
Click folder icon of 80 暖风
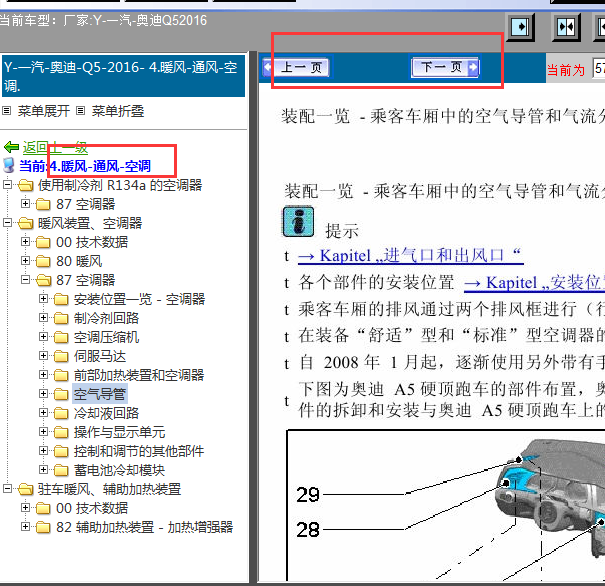click(x=43, y=261)
